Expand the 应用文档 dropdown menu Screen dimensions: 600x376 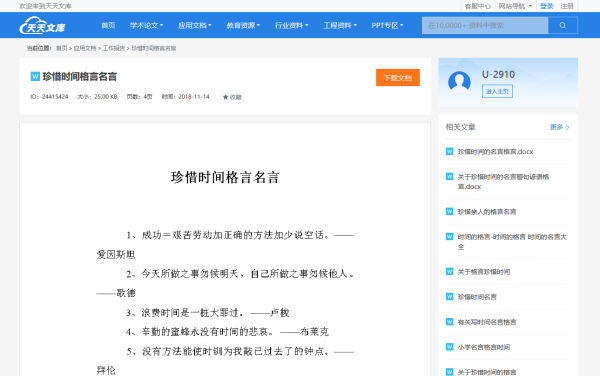point(194,25)
